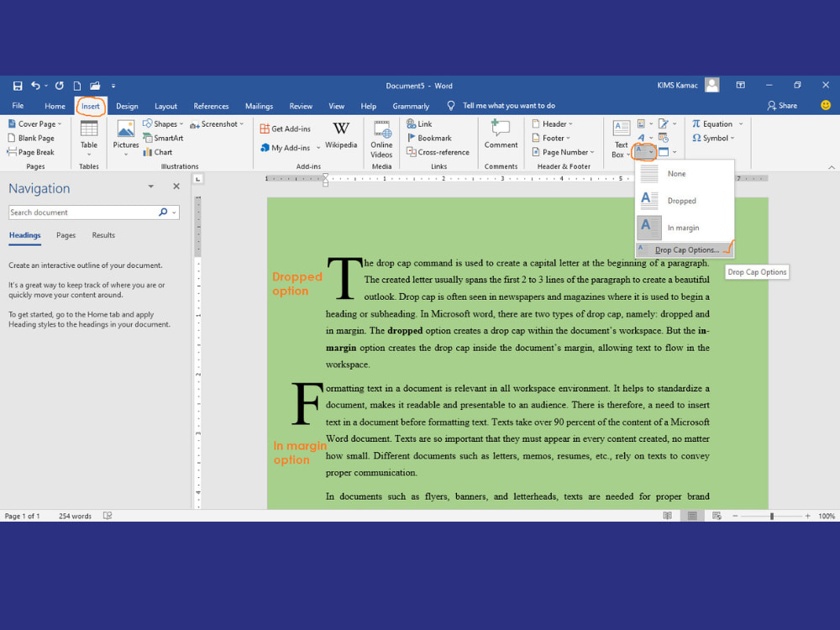Choose the In margin drop cap option
The image size is (840, 630).
pyautogui.click(x=685, y=228)
